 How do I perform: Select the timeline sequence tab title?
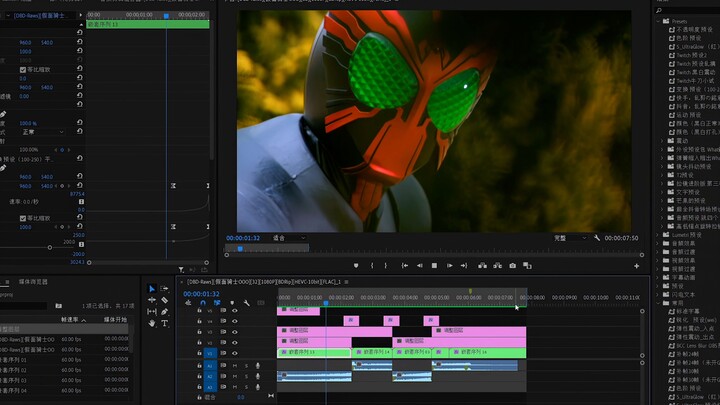(264, 282)
